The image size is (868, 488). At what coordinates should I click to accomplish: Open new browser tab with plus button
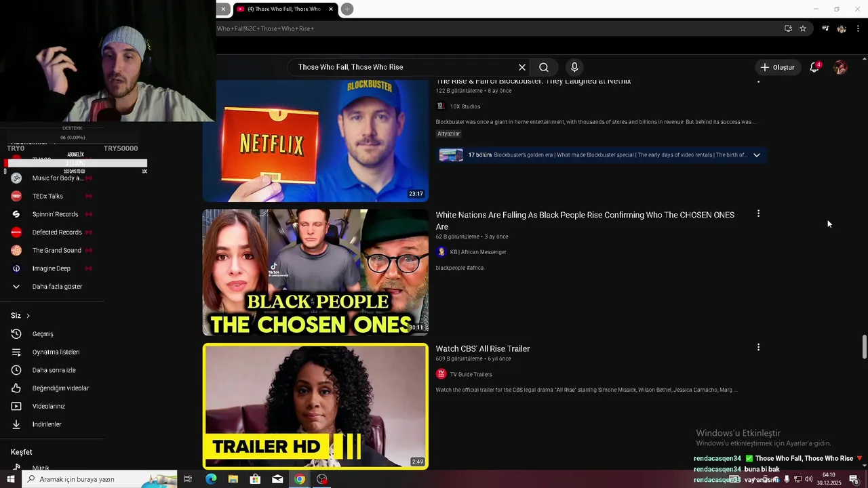click(x=347, y=9)
